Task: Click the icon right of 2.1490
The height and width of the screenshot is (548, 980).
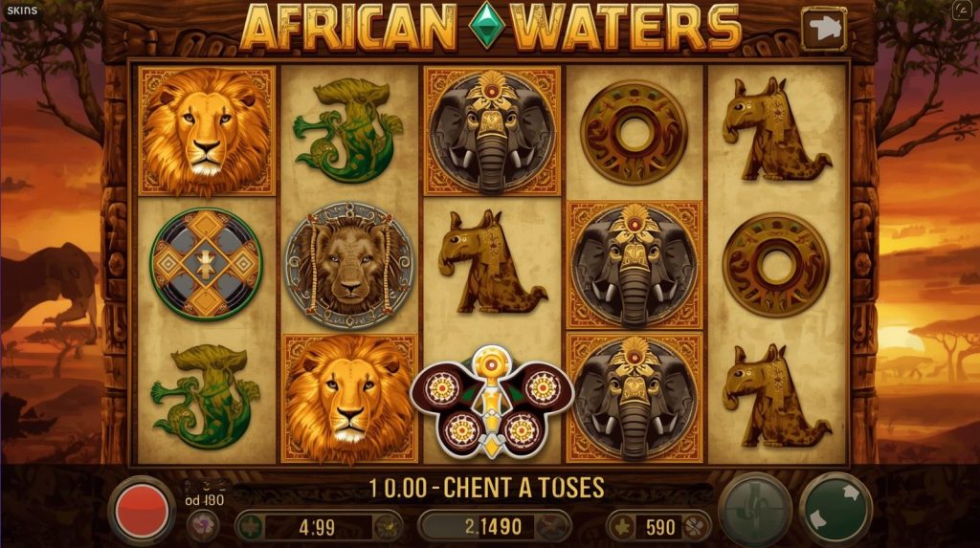Action: 552,527
